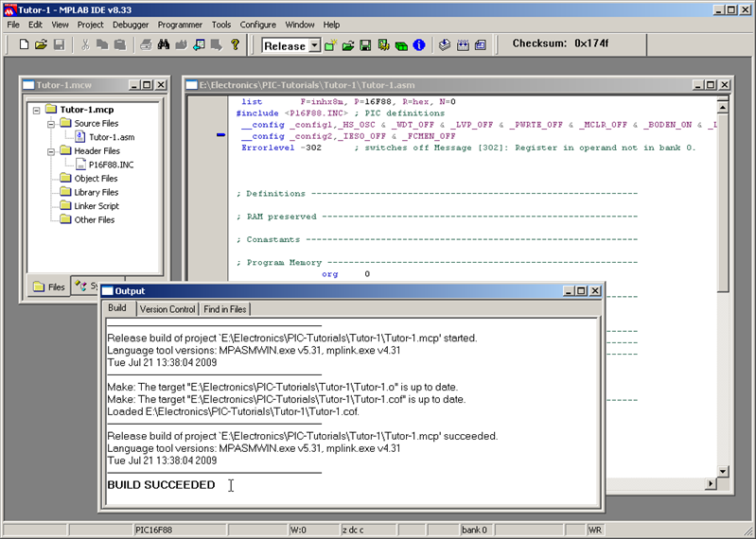Click the greyed Save File diskette icon
This screenshot has height=539, width=756.
coord(59,44)
